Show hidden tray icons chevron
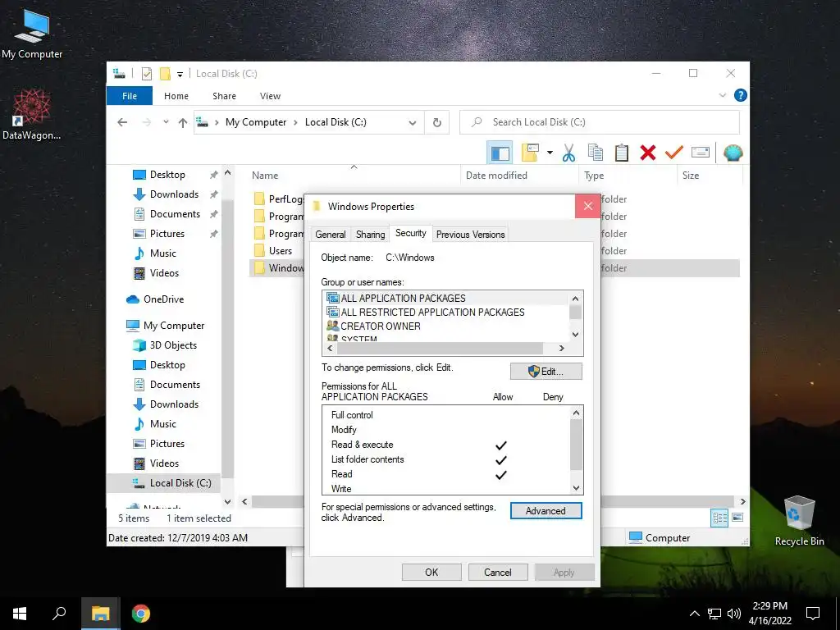This screenshot has height=630, width=840. (694, 614)
